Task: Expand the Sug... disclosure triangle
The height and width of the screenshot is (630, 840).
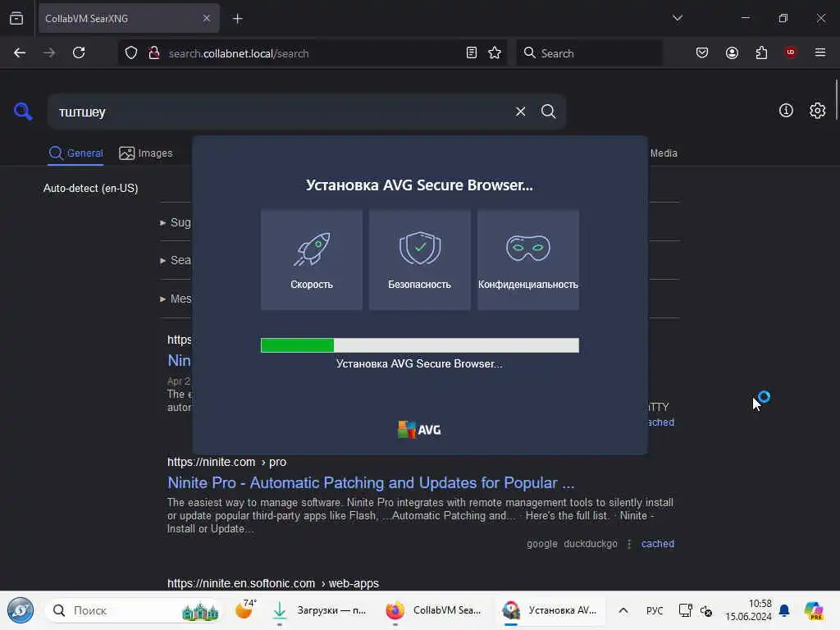Action: tap(163, 222)
